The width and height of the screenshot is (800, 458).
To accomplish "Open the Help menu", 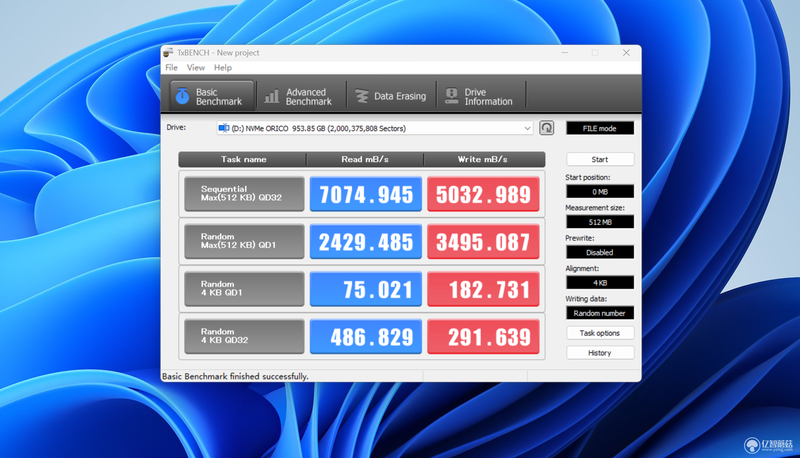I will [x=222, y=67].
